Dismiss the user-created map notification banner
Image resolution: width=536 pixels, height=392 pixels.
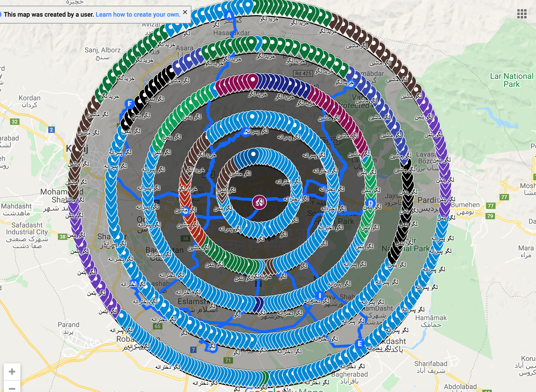point(185,12)
